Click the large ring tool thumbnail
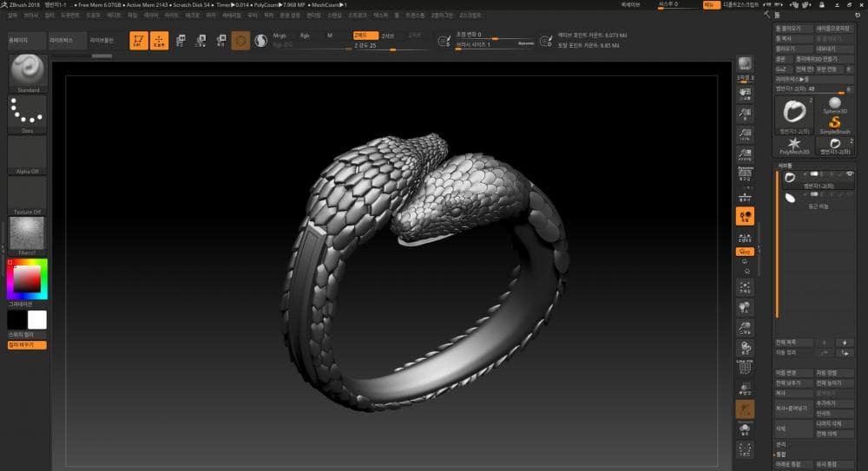 [794, 115]
